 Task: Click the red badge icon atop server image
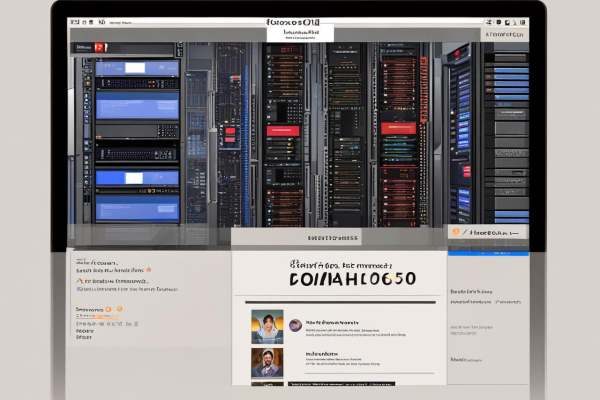pos(99,47)
